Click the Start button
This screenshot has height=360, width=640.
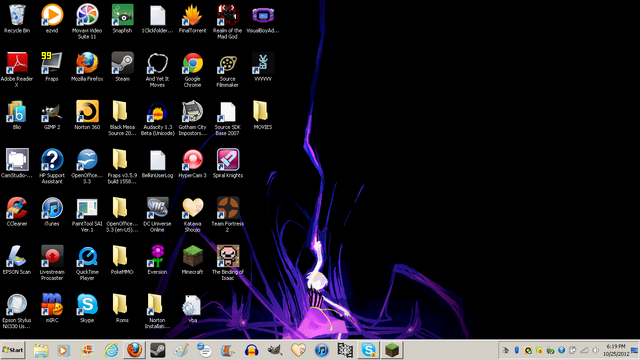point(13,350)
